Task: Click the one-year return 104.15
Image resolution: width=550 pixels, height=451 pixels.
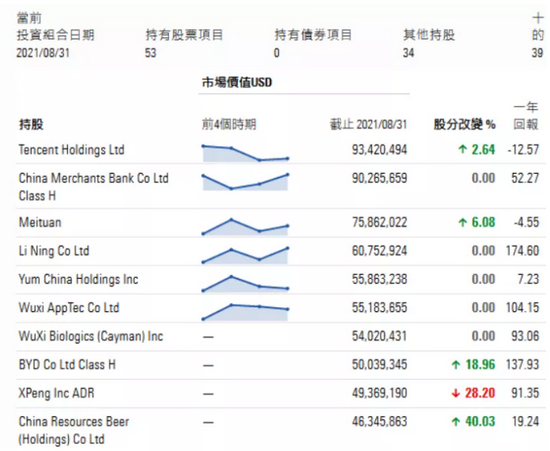Action: (522, 308)
